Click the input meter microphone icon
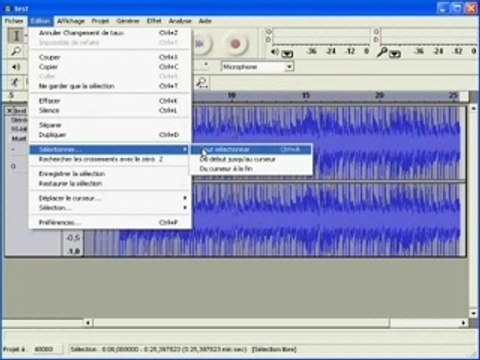This screenshot has width=480, height=360. 382,52
